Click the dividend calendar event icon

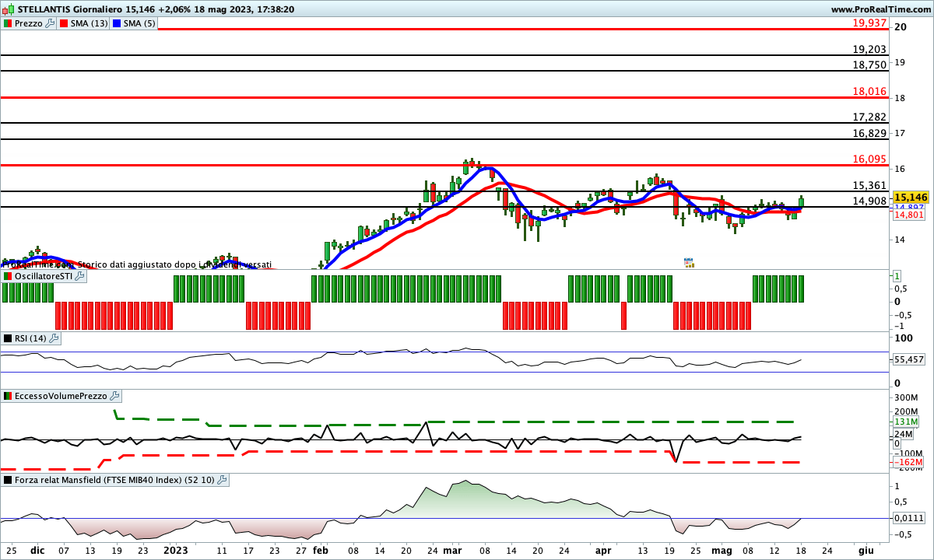(688, 263)
